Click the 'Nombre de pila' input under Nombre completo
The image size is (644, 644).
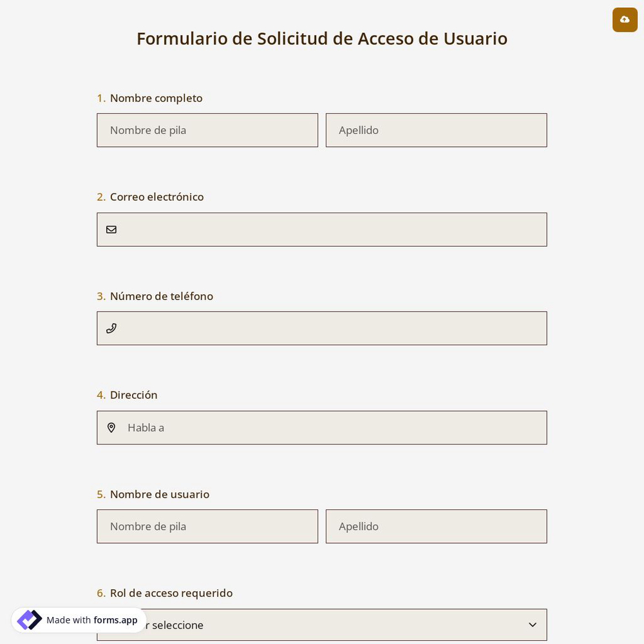tap(207, 130)
